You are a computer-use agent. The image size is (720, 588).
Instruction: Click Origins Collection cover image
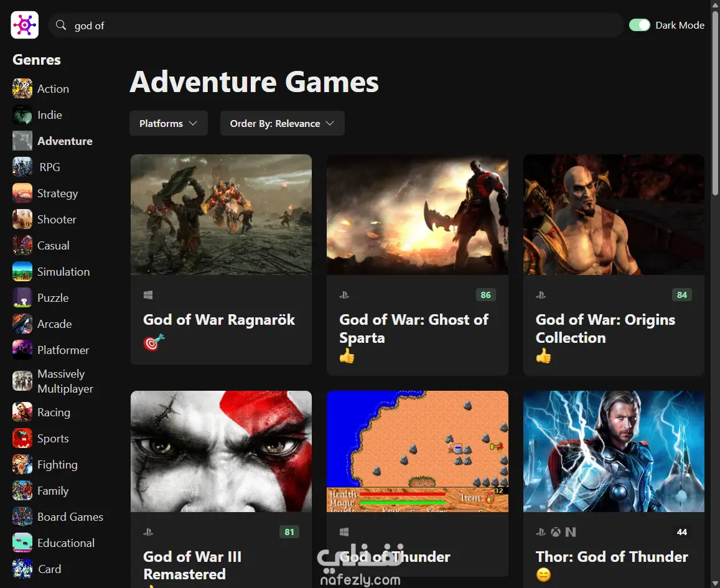[x=614, y=215]
